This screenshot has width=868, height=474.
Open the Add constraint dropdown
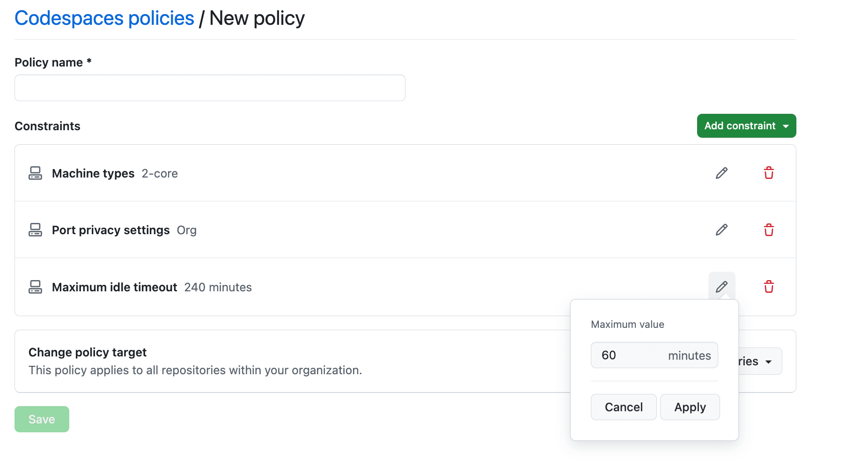tap(746, 126)
